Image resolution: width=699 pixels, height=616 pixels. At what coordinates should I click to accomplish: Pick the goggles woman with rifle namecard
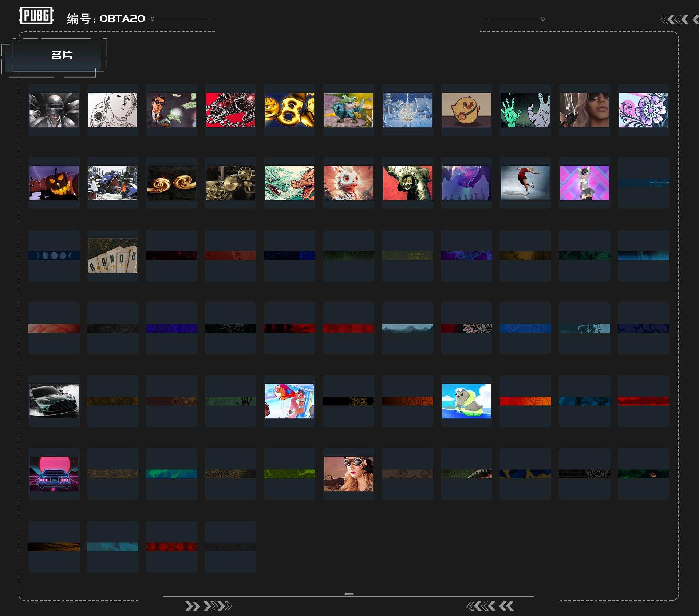(x=348, y=474)
